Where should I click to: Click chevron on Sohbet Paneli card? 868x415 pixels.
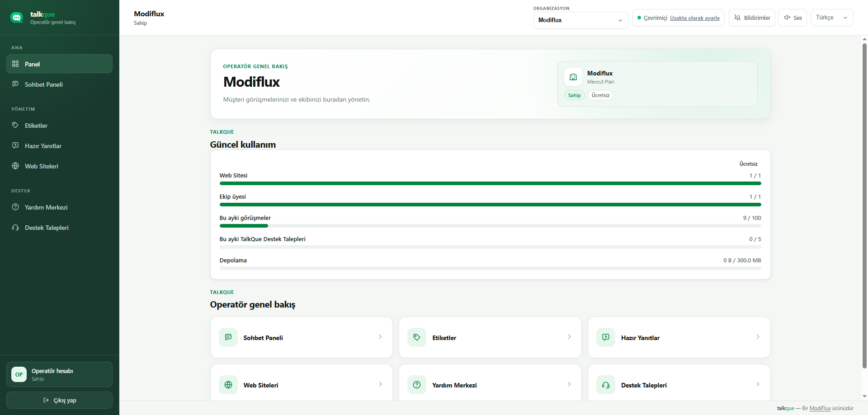click(380, 337)
